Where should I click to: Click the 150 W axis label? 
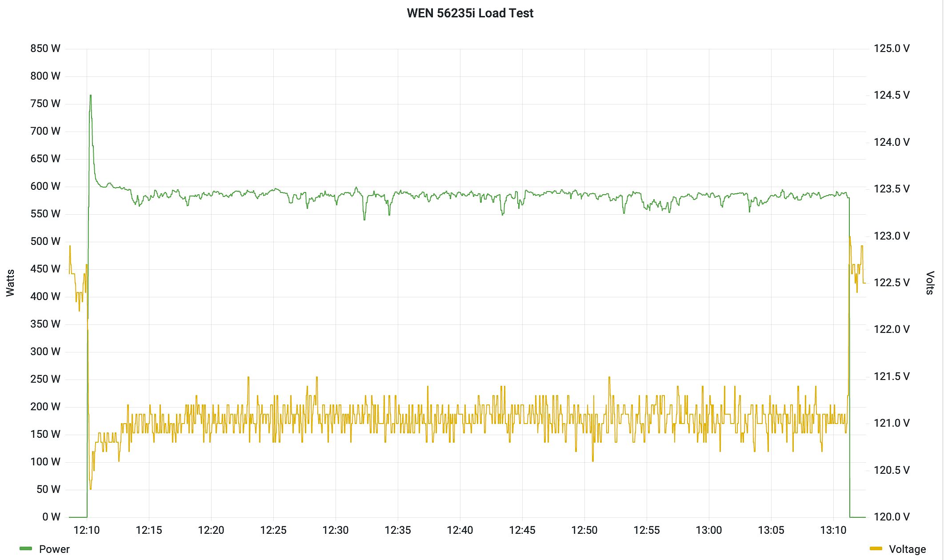(x=45, y=434)
